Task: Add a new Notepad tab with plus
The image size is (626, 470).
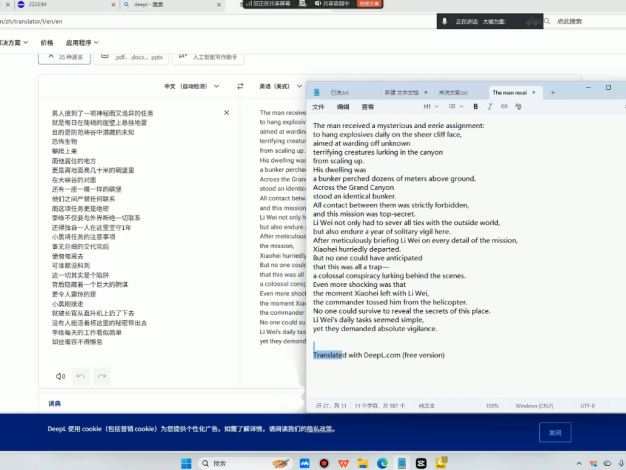Action: 553,93
